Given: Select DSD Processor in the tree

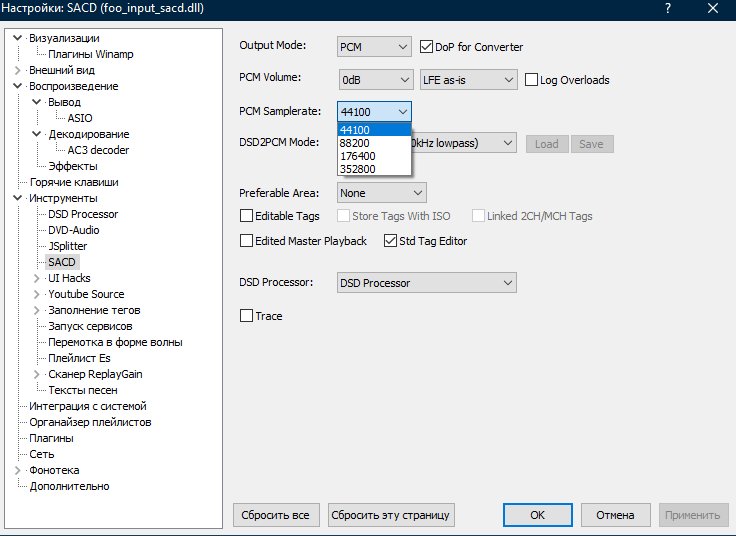Looking at the screenshot, I should (x=83, y=214).
